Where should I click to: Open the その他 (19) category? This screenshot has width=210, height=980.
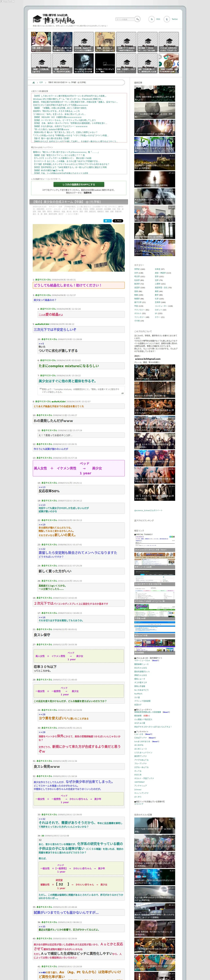139,321
